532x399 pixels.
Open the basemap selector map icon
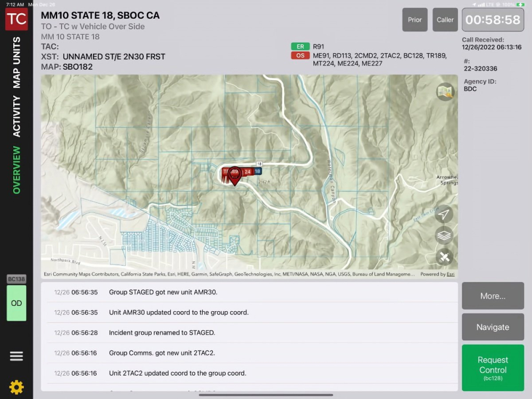pyautogui.click(x=445, y=92)
